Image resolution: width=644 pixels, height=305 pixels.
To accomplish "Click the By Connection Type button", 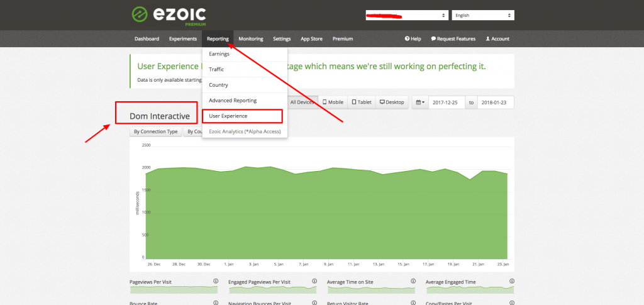I will pos(156,132).
